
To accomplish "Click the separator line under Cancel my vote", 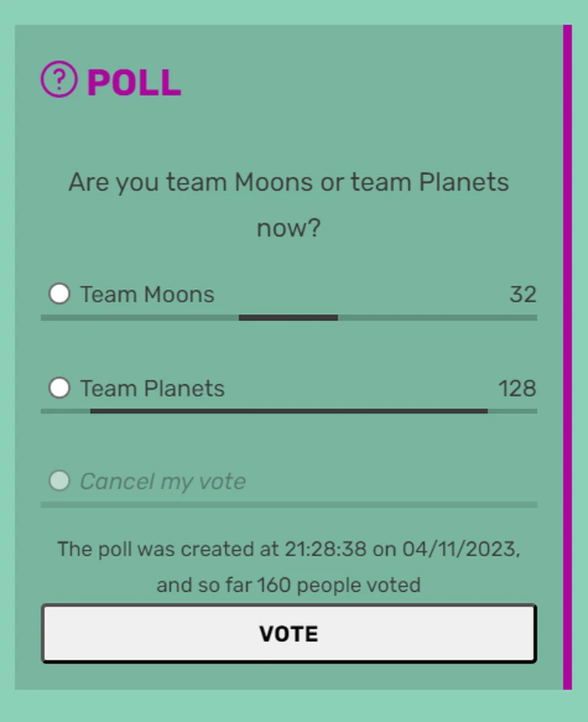I will (288, 505).
